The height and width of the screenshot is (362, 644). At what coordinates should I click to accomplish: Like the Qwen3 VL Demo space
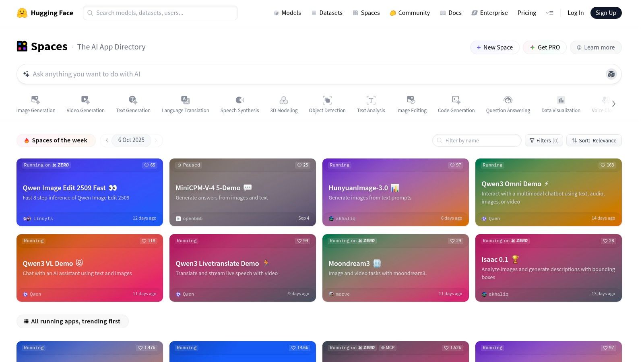[x=149, y=241]
